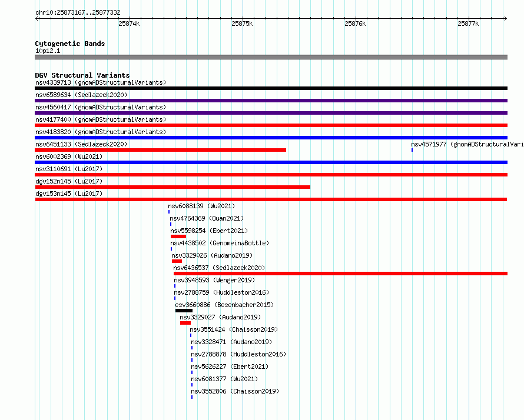
Task: Select the nsv3328471 (Audano2019) label
Action: (231, 342)
